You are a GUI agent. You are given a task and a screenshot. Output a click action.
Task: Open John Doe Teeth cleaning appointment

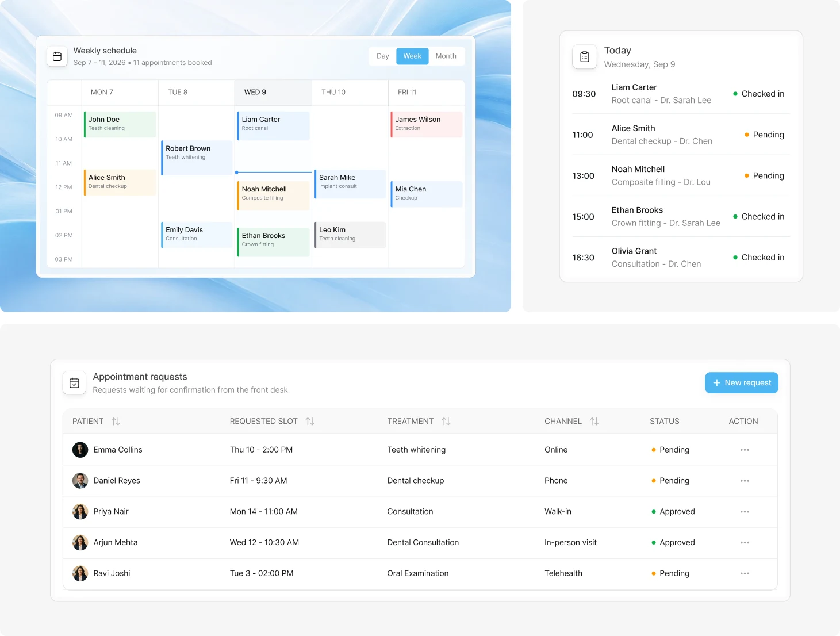click(x=120, y=124)
